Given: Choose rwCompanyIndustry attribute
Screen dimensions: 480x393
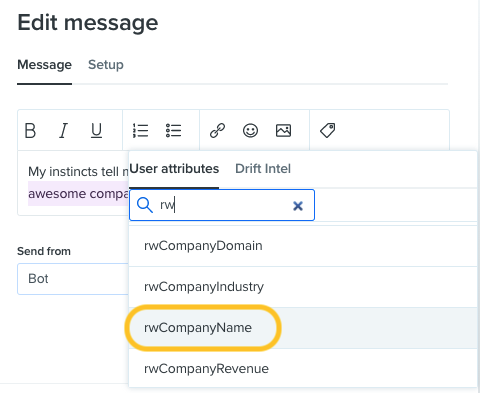Looking at the screenshot, I should pyautogui.click(x=303, y=287).
